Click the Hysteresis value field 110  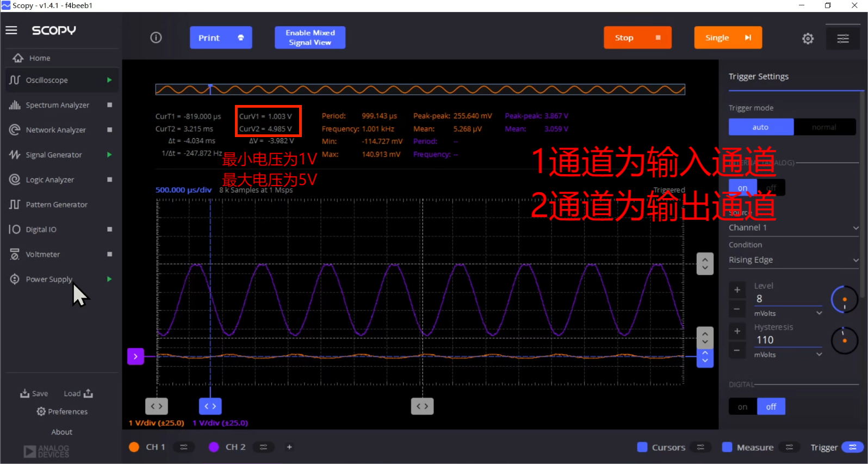(788, 340)
